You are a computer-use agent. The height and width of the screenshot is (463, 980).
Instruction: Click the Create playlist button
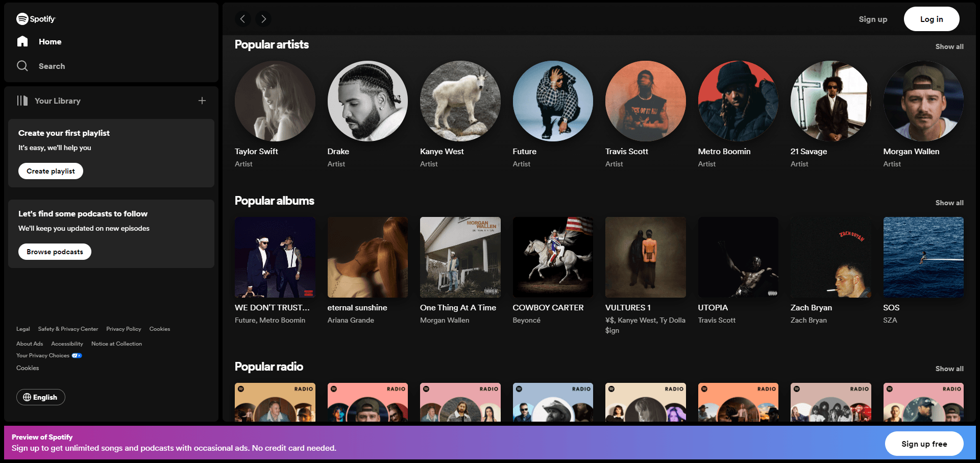pyautogui.click(x=51, y=171)
